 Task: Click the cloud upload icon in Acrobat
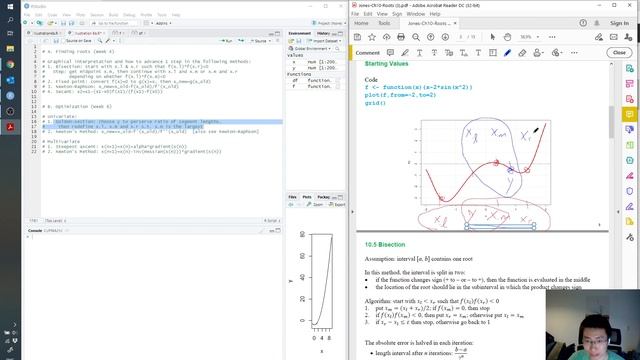click(386, 37)
